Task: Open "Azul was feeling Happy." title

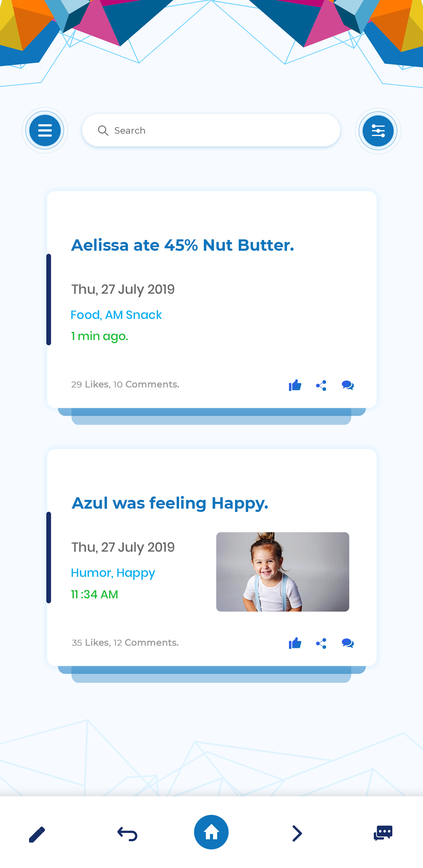Action: 170,503
